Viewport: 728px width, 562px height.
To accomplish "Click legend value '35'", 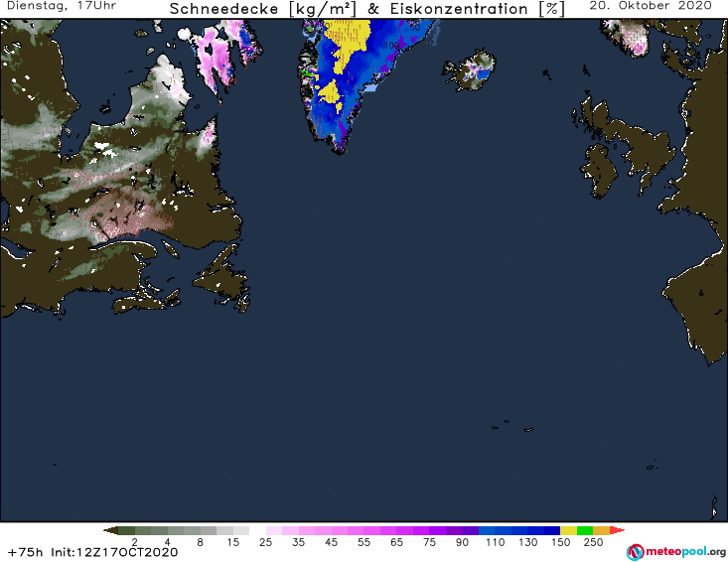I will pos(298,542).
